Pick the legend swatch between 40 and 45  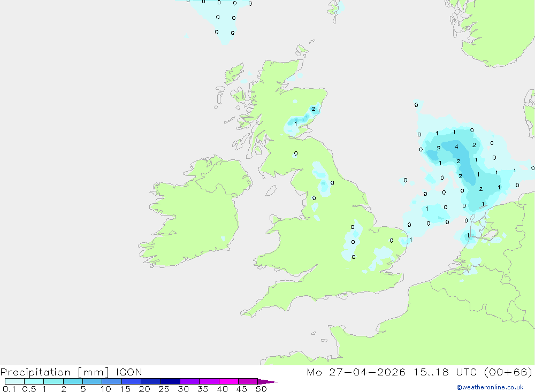click(228, 381)
